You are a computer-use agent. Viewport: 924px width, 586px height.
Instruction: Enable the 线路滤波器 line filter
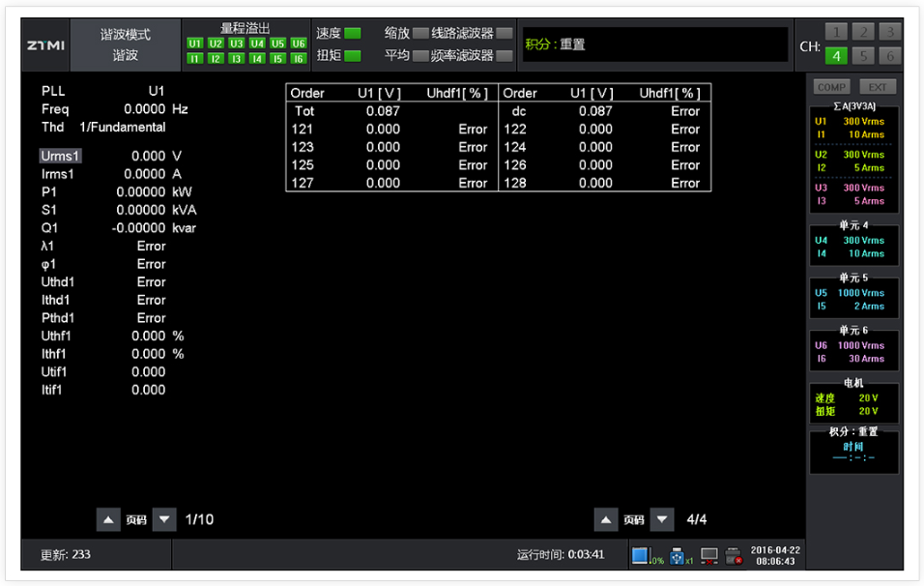[505, 33]
